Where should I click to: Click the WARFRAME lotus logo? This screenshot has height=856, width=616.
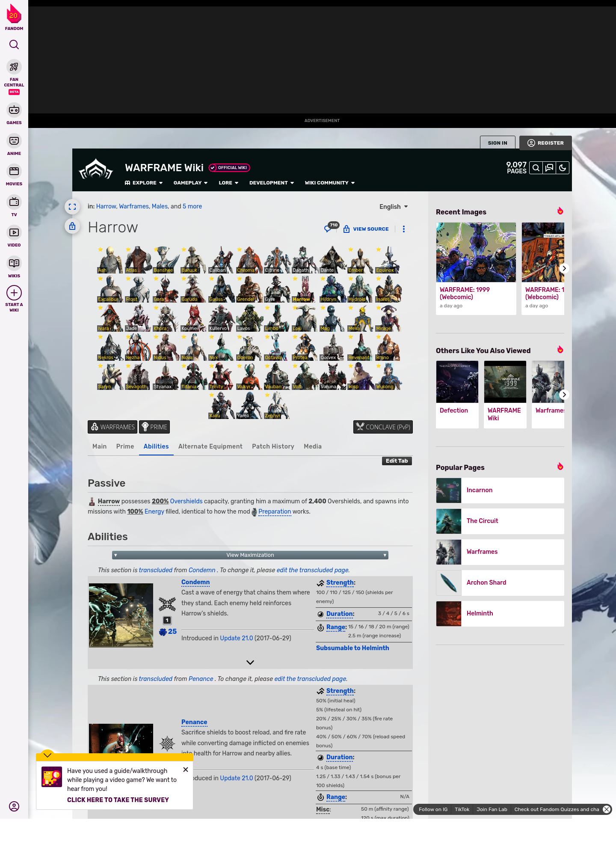[x=96, y=169]
